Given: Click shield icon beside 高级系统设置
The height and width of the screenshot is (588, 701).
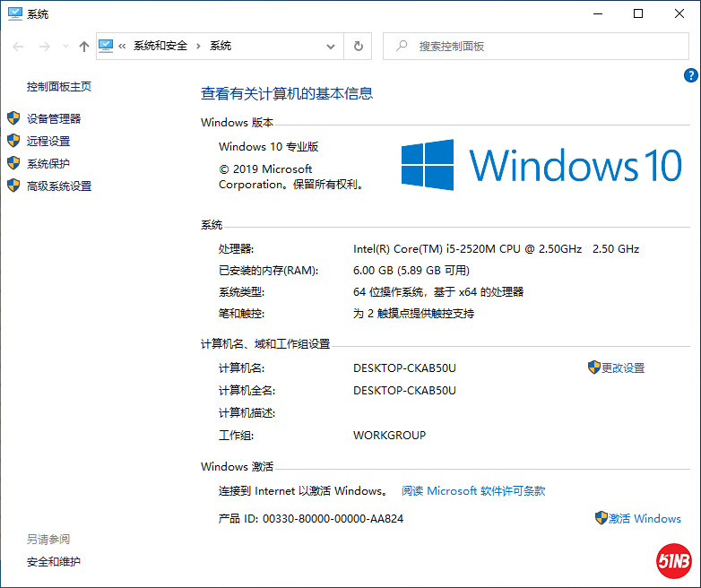Looking at the screenshot, I should 13,186.
